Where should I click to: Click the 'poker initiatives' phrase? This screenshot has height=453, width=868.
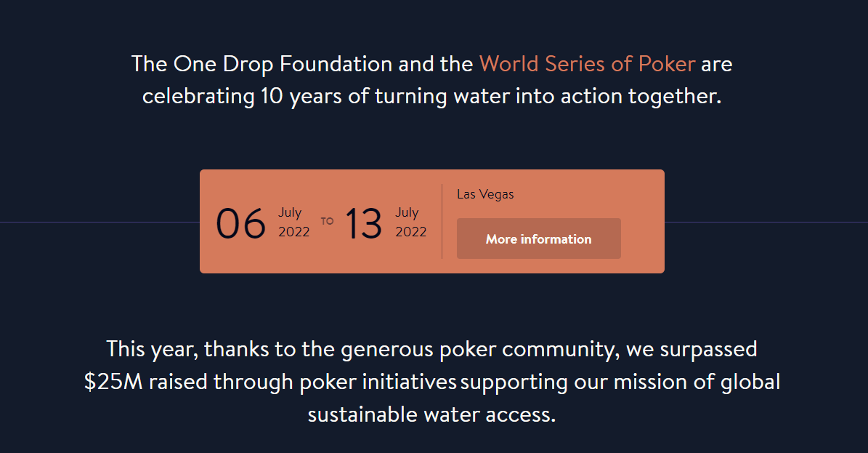tap(378, 382)
